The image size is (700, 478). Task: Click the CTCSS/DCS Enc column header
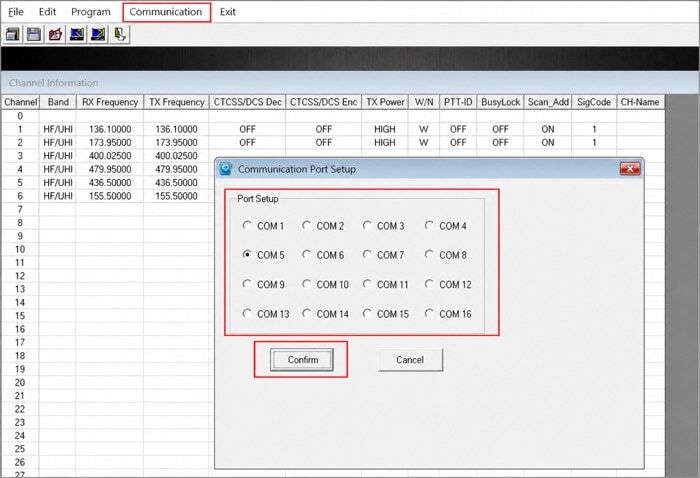coord(324,102)
